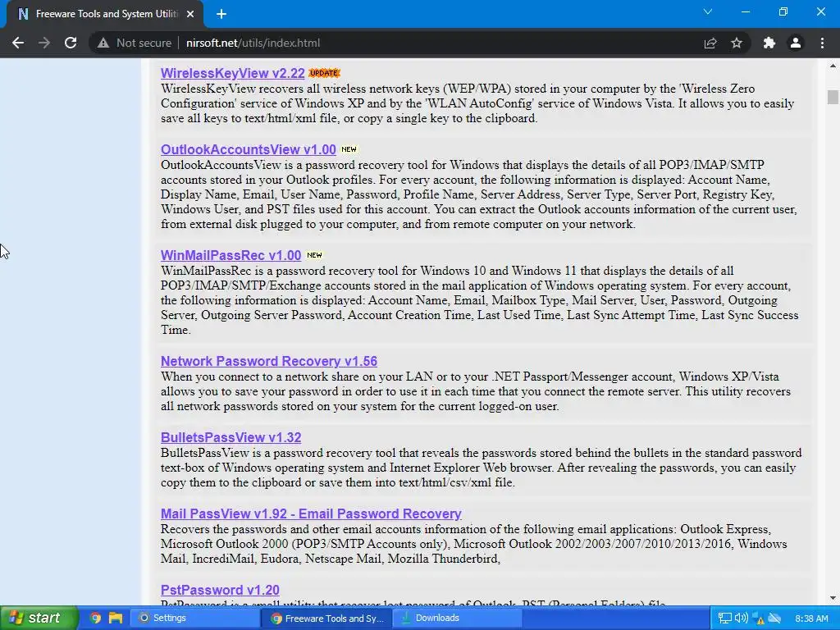
Task: Open the Chrome extensions puzzle icon
Action: [x=769, y=43]
